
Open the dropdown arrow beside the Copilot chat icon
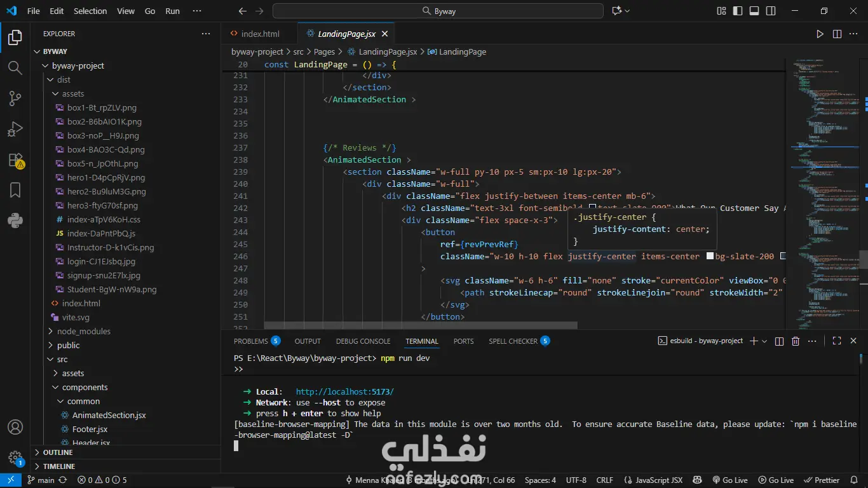point(627,11)
